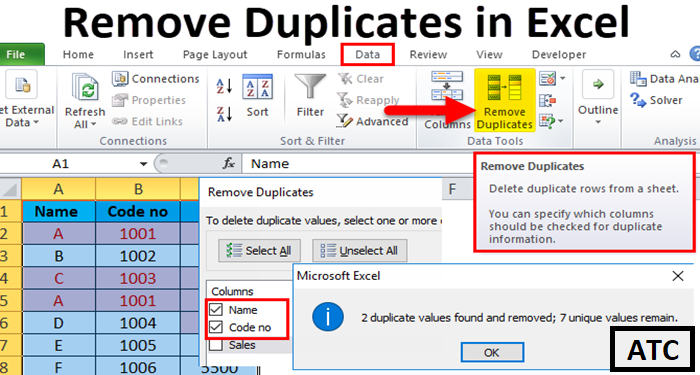700x375 pixels.
Task: Click Clear filter command
Action: click(x=361, y=79)
